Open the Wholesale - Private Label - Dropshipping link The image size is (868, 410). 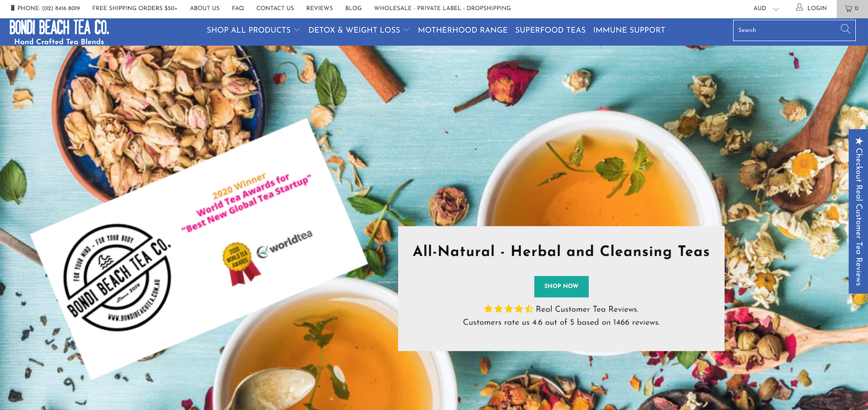[442, 8]
